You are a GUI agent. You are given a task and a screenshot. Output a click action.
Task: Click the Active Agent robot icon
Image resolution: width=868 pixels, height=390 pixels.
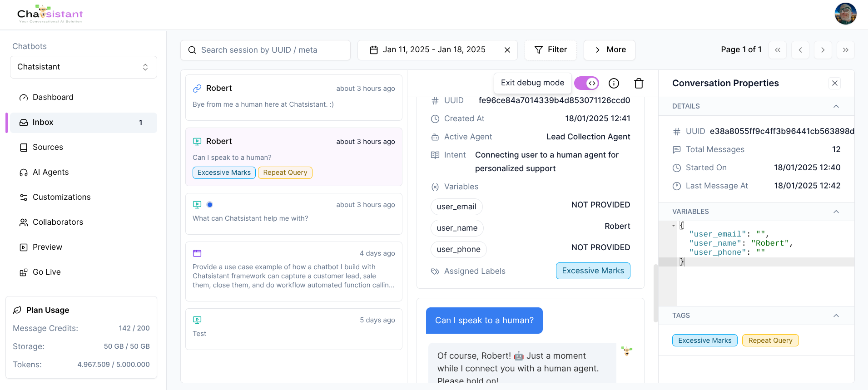(435, 137)
